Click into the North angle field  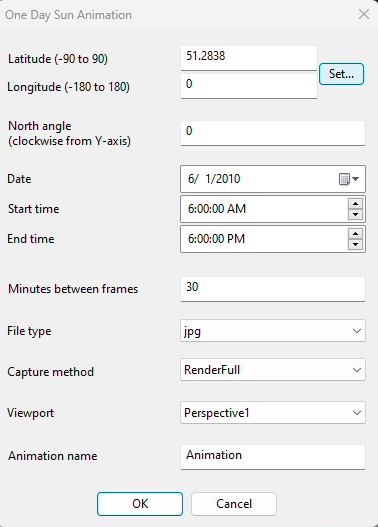[273, 133]
